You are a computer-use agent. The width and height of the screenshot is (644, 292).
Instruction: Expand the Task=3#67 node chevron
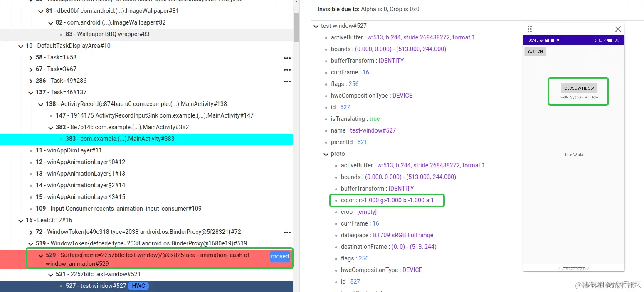pos(31,69)
